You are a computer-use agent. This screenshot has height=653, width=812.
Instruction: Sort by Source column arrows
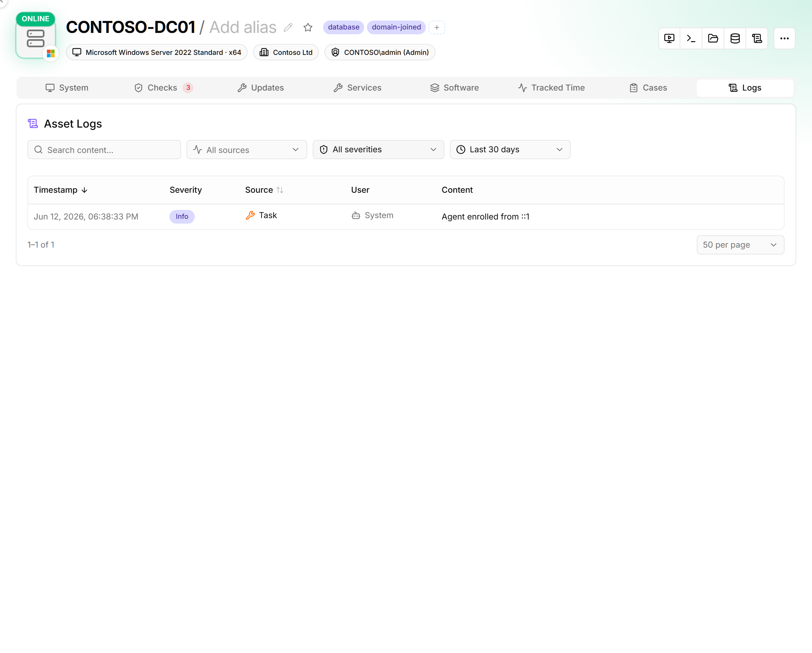click(280, 190)
